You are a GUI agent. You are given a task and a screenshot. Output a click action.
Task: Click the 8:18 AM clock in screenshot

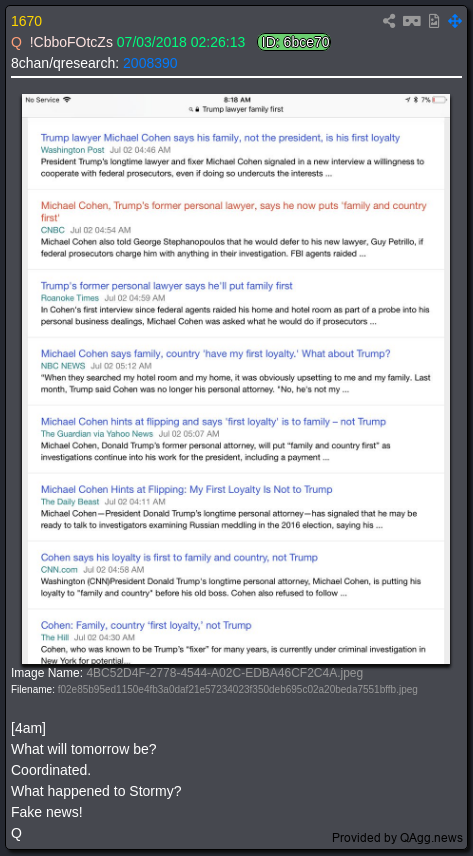pos(238,100)
